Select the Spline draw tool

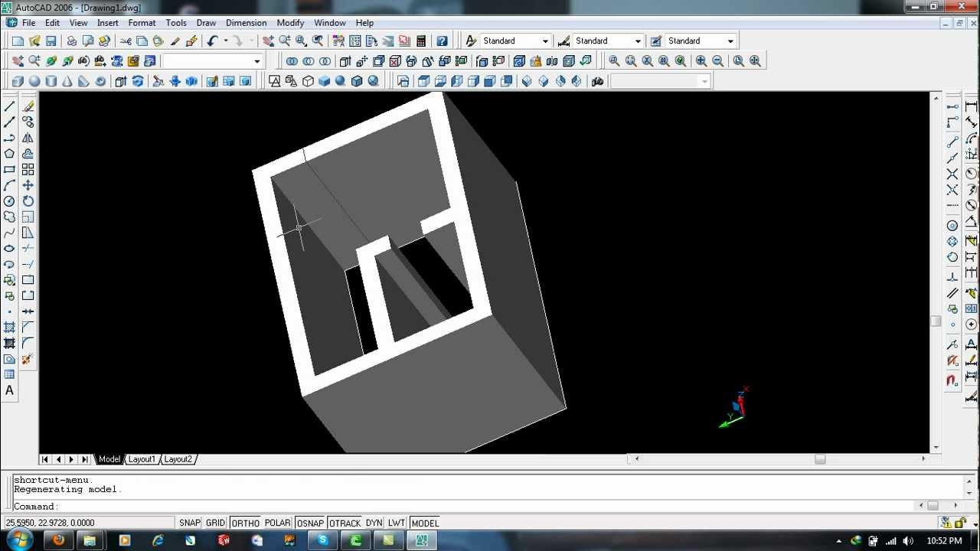pos(10,233)
